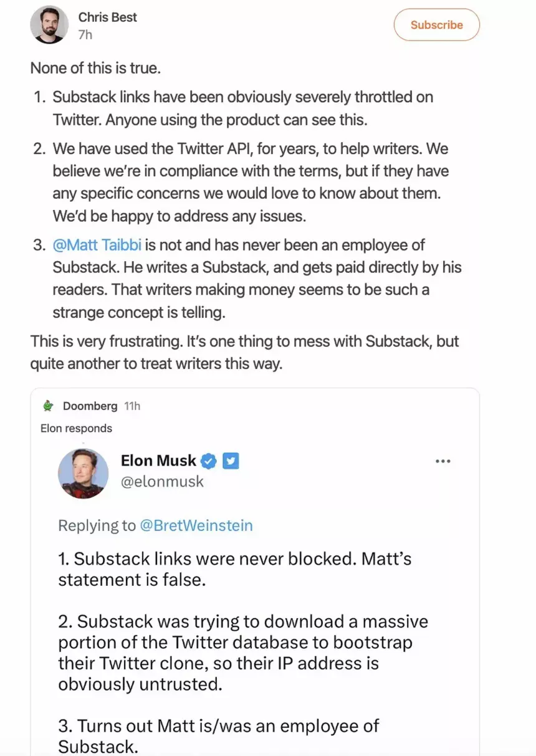
Task: Open the @Matt Taibbi profile link
Action: coord(97,245)
